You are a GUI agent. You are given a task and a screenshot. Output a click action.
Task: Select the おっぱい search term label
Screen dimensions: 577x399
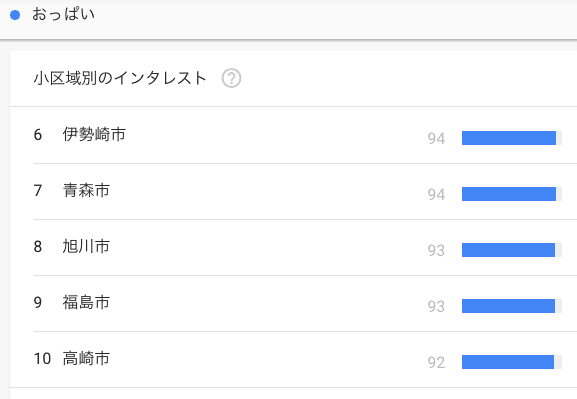pos(63,14)
